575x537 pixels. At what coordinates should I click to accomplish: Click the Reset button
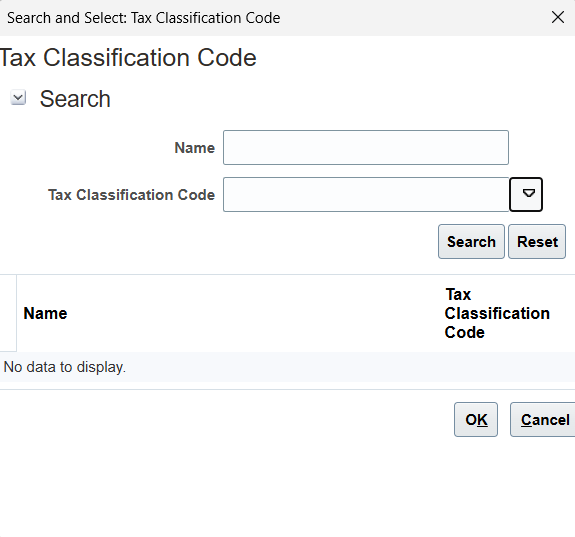point(537,242)
